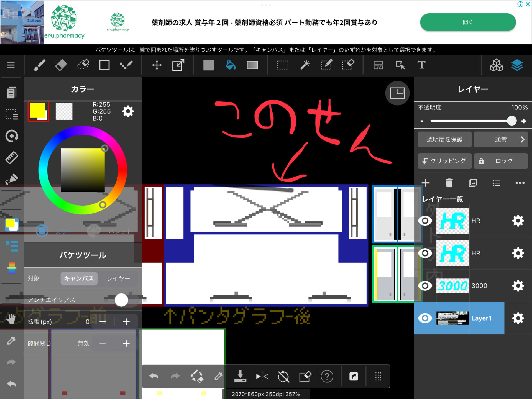Image resolution: width=532 pixels, height=399 pixels.
Task: Click the color saturation square
Action: (83, 170)
